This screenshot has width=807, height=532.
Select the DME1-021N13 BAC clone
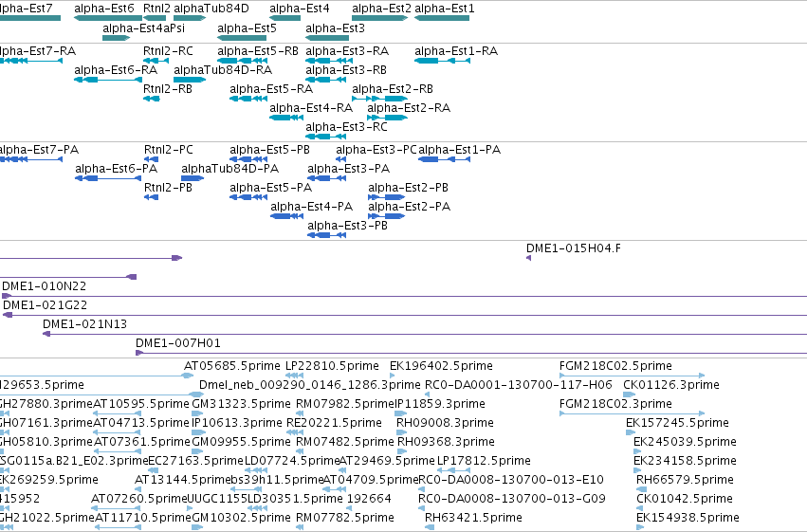click(x=425, y=335)
